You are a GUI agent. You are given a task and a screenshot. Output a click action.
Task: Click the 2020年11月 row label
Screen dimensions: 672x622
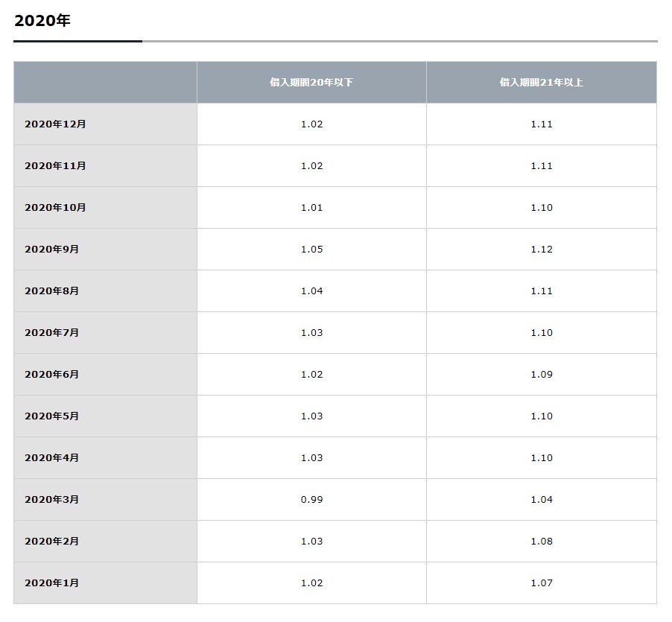(x=55, y=166)
